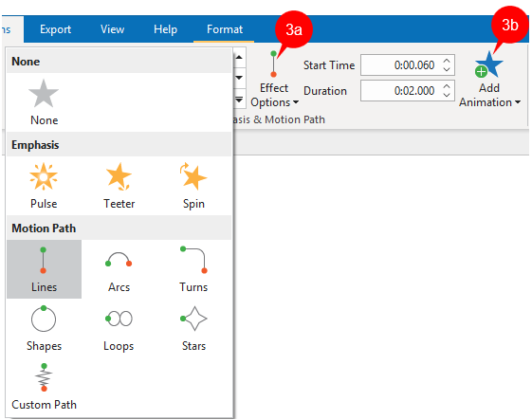Choose the Stars motion path
532x420 pixels.
(x=193, y=328)
